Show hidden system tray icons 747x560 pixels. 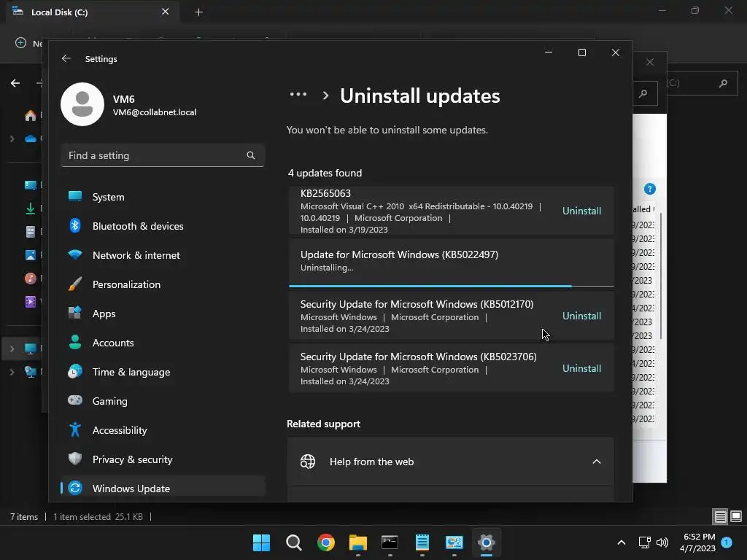coord(622,542)
